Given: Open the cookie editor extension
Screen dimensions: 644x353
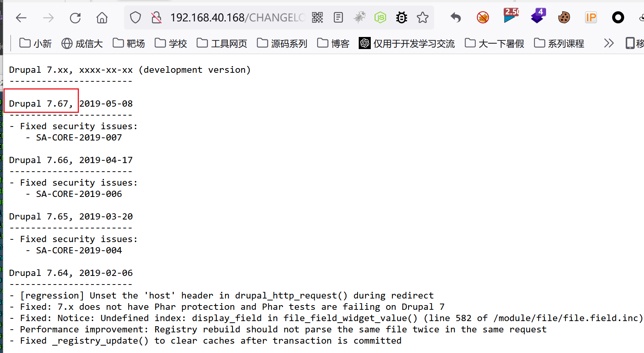Looking at the screenshot, I should pyautogui.click(x=564, y=18).
